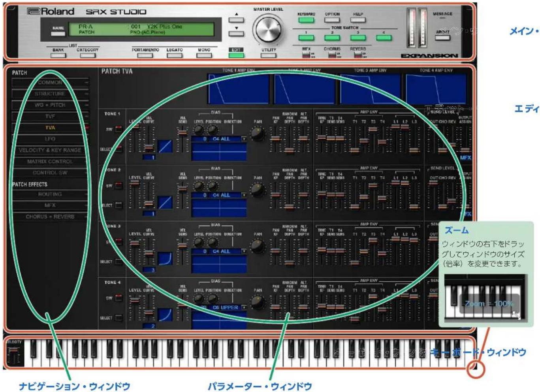Toggle the MFX on/off switch
The width and height of the screenshot is (540, 392).
(x=306, y=55)
